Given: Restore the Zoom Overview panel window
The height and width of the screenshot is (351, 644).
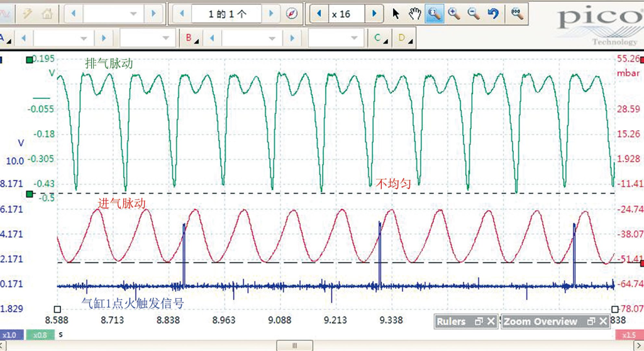Looking at the screenshot, I should [591, 321].
